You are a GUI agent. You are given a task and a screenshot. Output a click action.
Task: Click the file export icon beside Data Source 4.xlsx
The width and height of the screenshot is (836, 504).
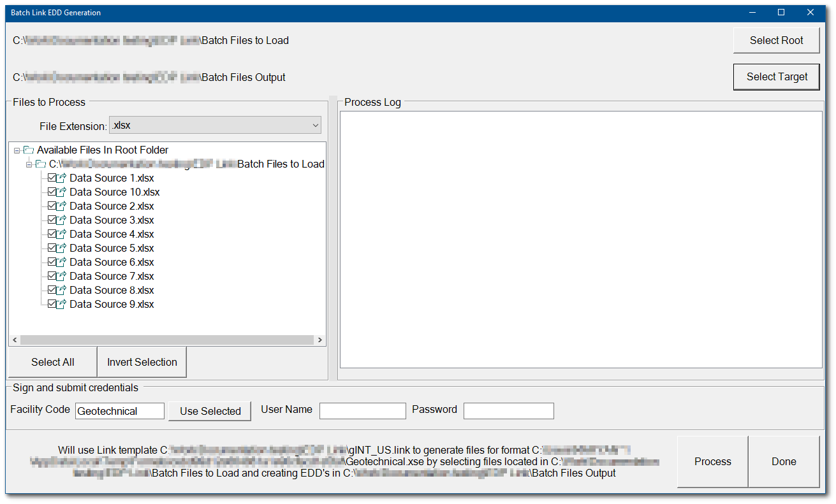[61, 234]
